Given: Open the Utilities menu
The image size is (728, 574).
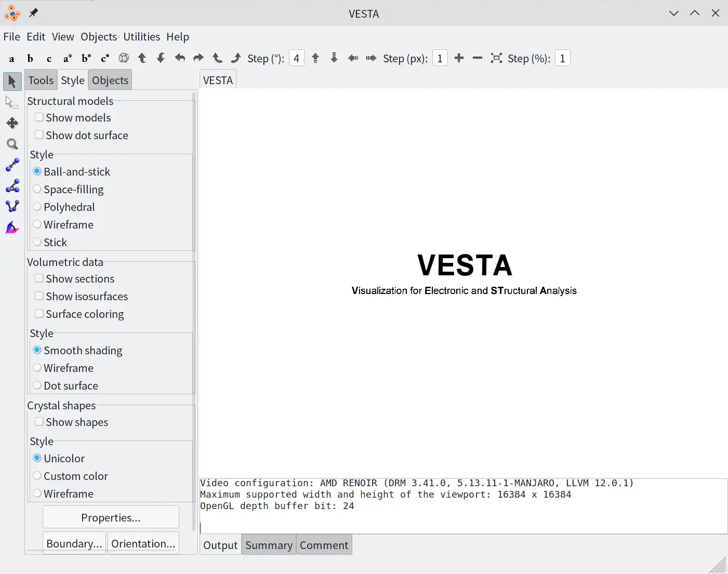Looking at the screenshot, I should click(141, 37).
